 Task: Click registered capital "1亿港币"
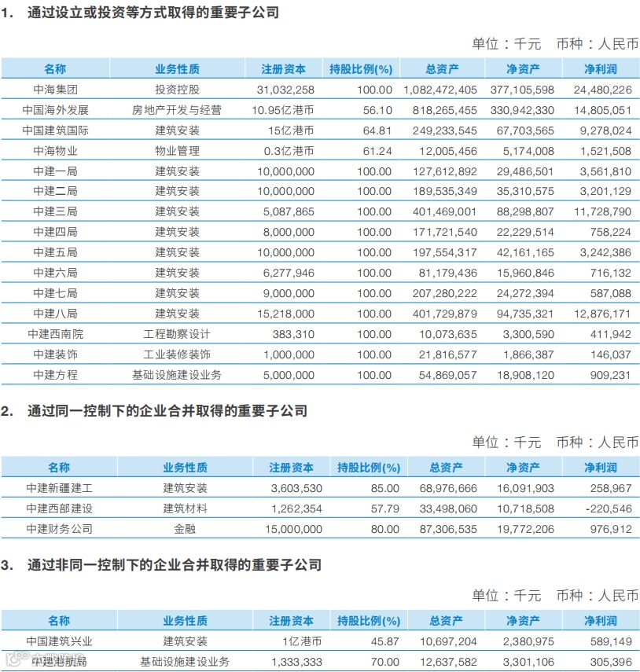(302, 641)
